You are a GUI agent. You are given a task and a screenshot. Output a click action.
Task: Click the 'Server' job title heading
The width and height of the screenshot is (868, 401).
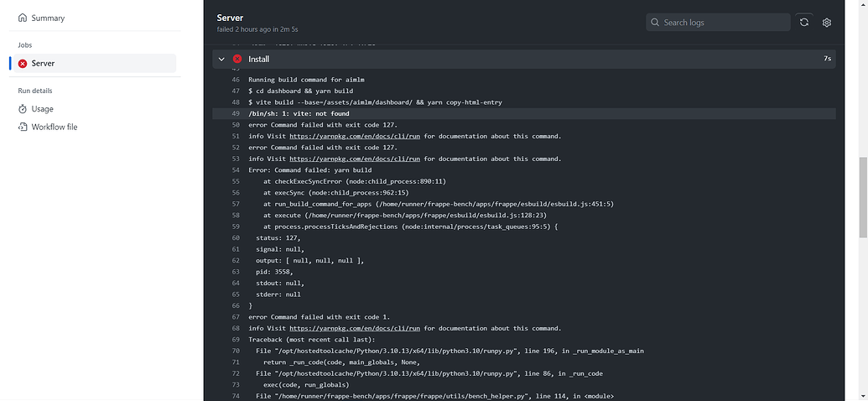coord(230,18)
